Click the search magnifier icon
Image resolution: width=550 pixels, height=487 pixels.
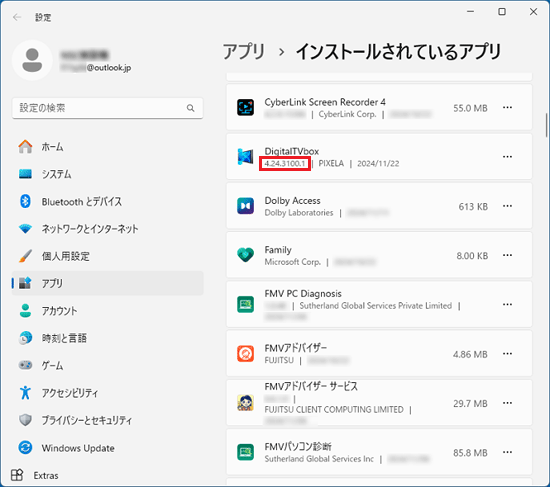tap(190, 108)
